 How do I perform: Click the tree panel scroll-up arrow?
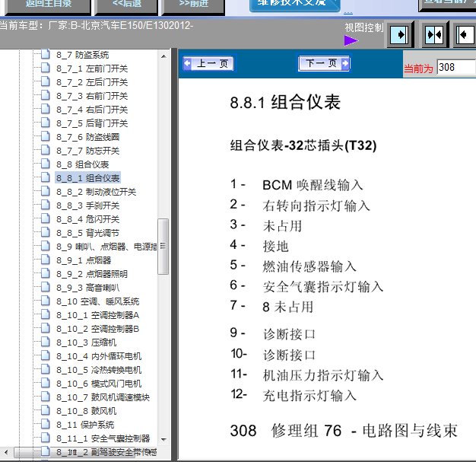[x=163, y=56]
